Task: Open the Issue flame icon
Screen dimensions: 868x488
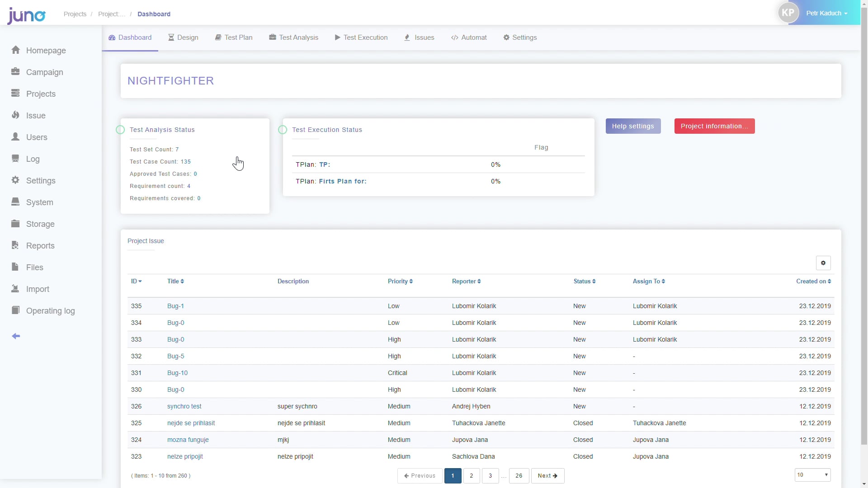Action: pyautogui.click(x=16, y=115)
